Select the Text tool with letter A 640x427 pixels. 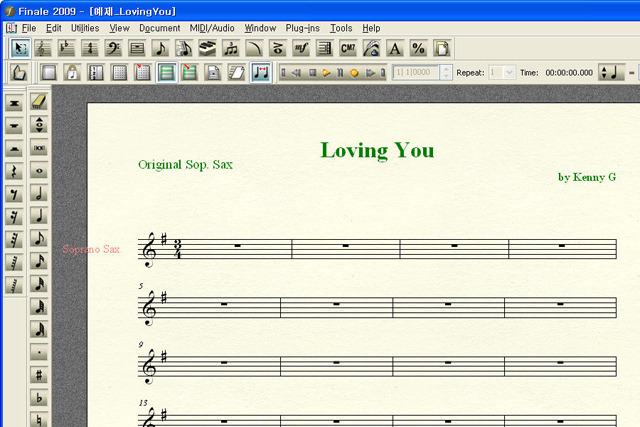tap(395, 48)
